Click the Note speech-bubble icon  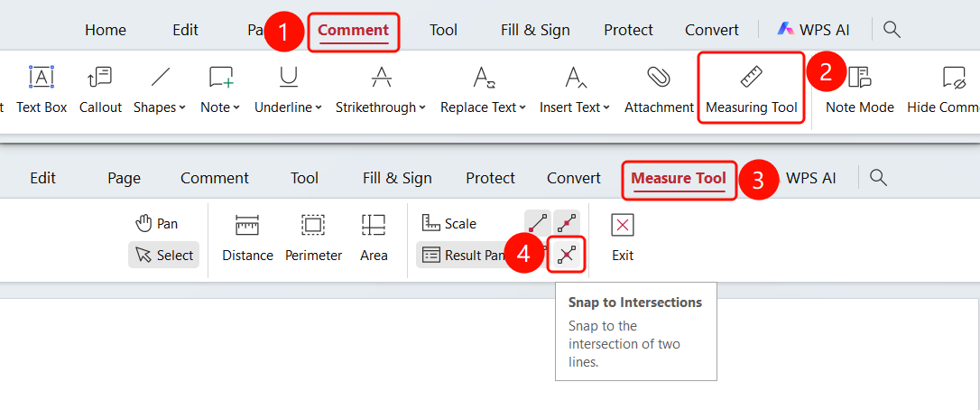(x=220, y=78)
